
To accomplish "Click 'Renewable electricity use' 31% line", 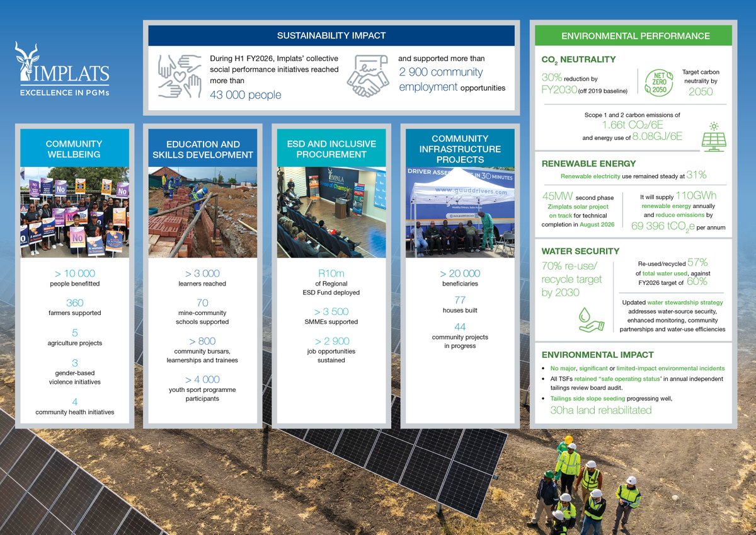I will [x=634, y=175].
